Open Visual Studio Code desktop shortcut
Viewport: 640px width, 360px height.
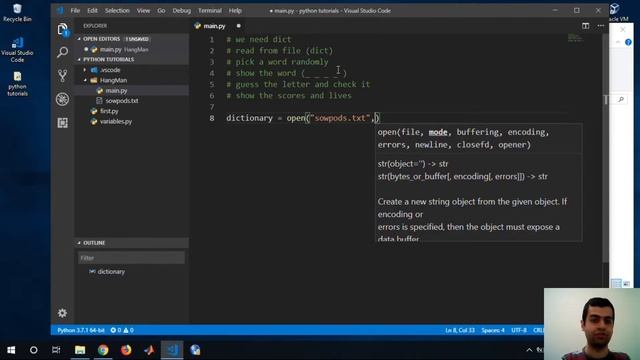pos(17,50)
